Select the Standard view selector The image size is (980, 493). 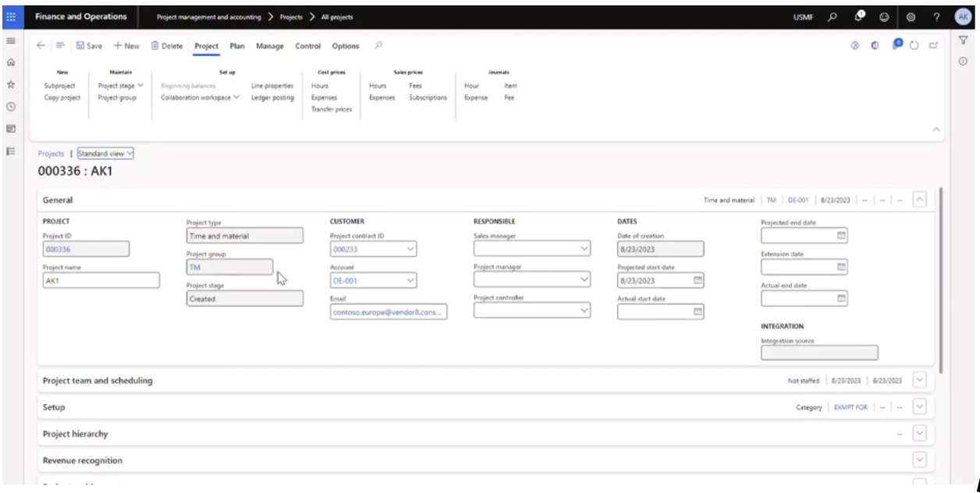click(x=105, y=154)
